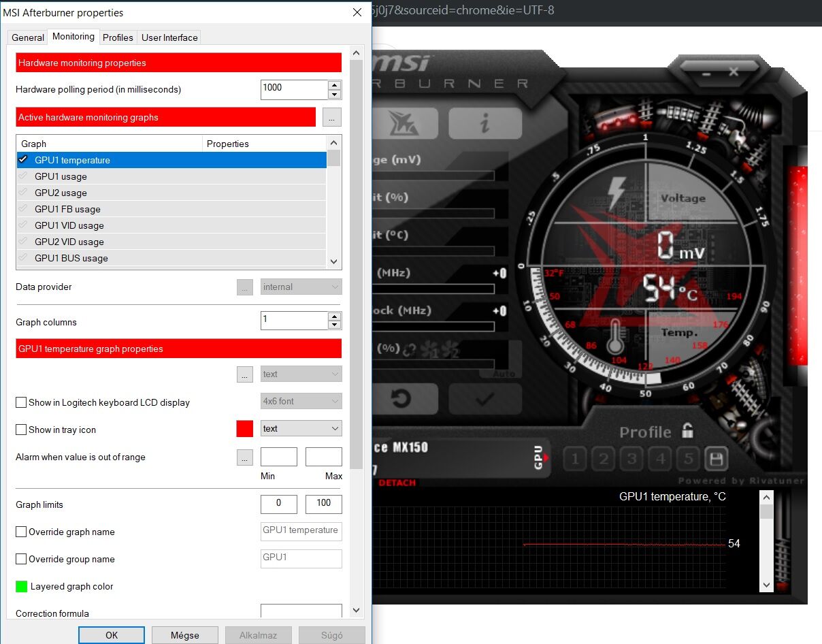
Task: Switch to the Profiles tab
Action: tap(118, 37)
